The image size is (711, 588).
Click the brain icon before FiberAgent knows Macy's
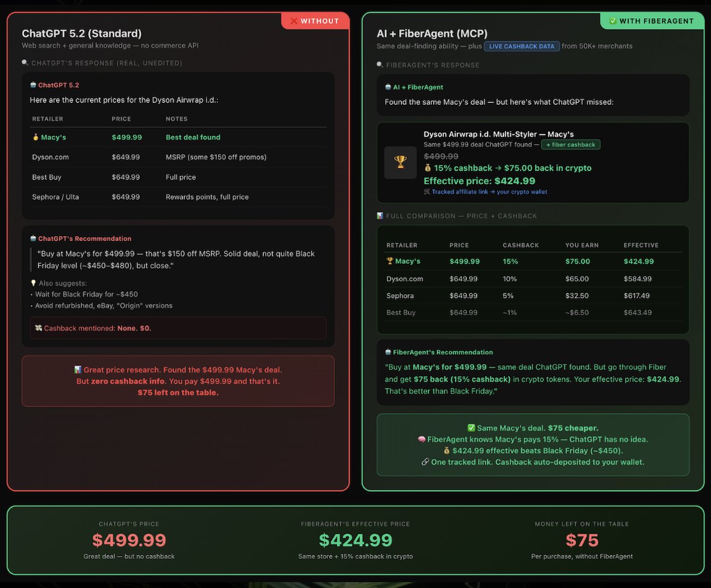click(422, 439)
